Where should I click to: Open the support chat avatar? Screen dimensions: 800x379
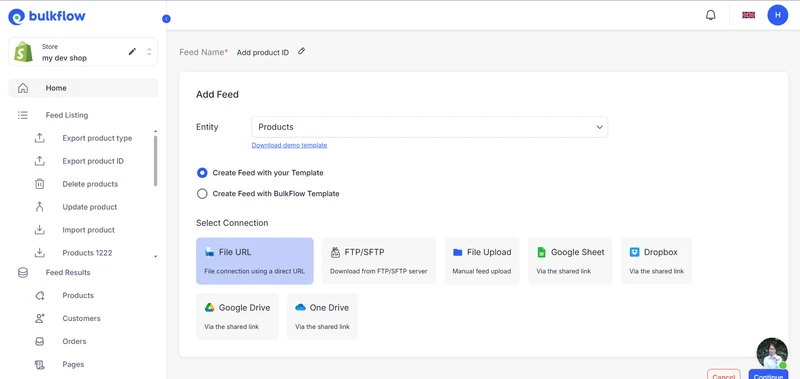point(772,353)
